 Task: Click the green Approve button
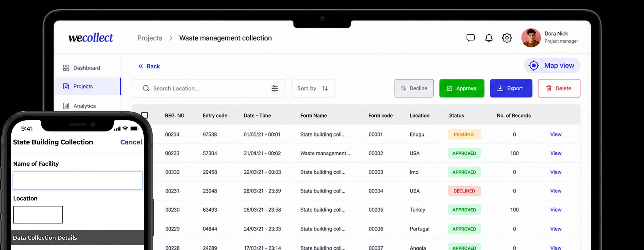point(462,88)
